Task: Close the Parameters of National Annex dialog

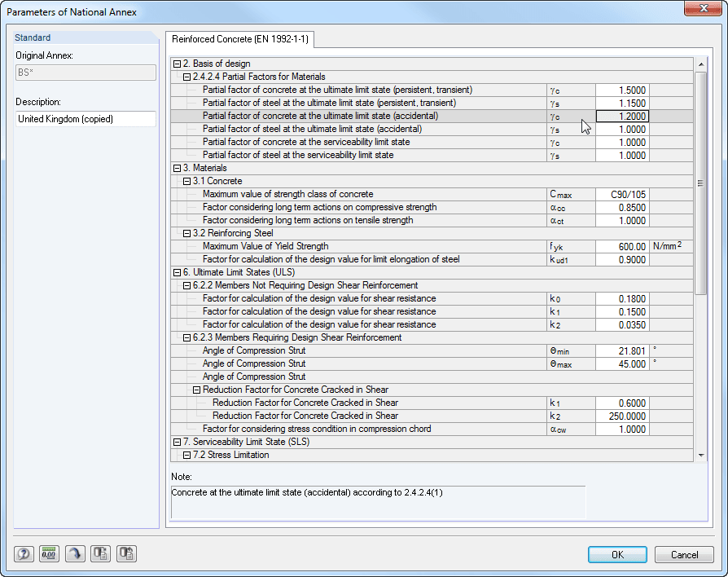Action: [703, 8]
